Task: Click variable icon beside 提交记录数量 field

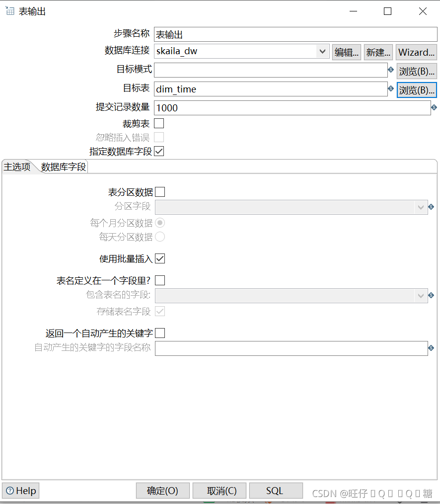Action: click(x=434, y=107)
